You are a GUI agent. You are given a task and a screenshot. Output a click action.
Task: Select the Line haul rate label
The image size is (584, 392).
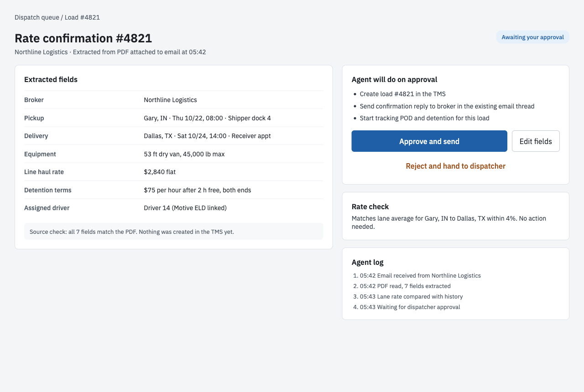click(x=44, y=172)
